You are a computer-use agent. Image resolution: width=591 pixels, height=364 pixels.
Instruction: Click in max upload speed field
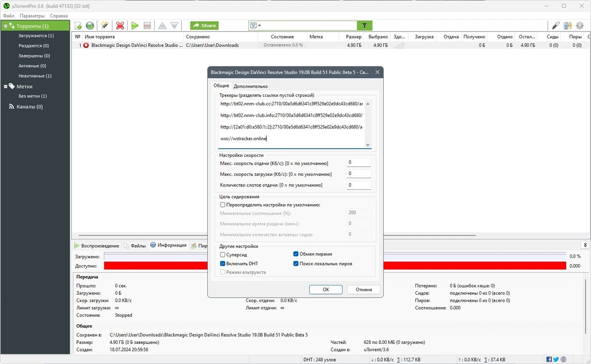(359, 163)
